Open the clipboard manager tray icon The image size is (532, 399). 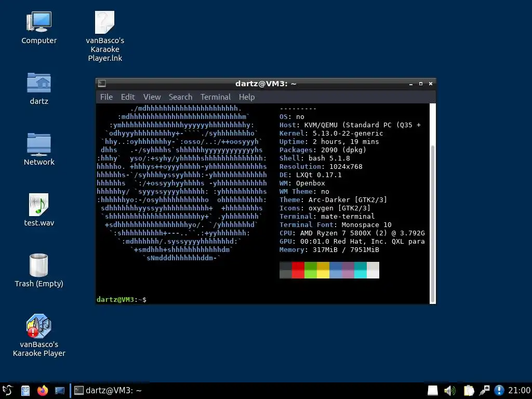pos(469,391)
